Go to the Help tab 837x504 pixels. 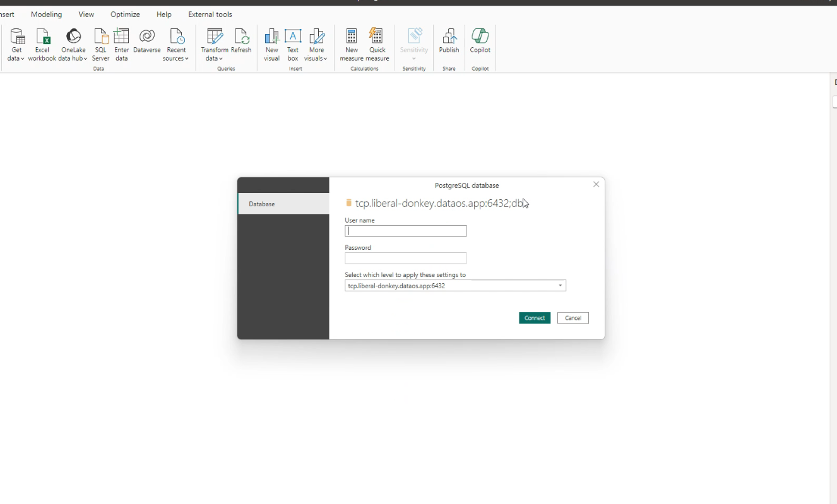(164, 15)
